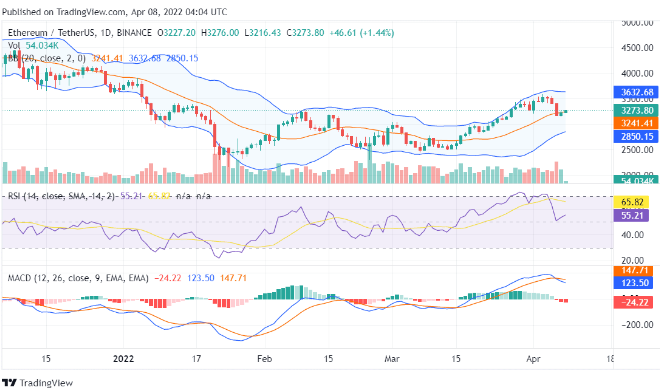Click the 4500.00 price scale label
Screen dimensions: 660x392
pyautogui.click(x=637, y=48)
